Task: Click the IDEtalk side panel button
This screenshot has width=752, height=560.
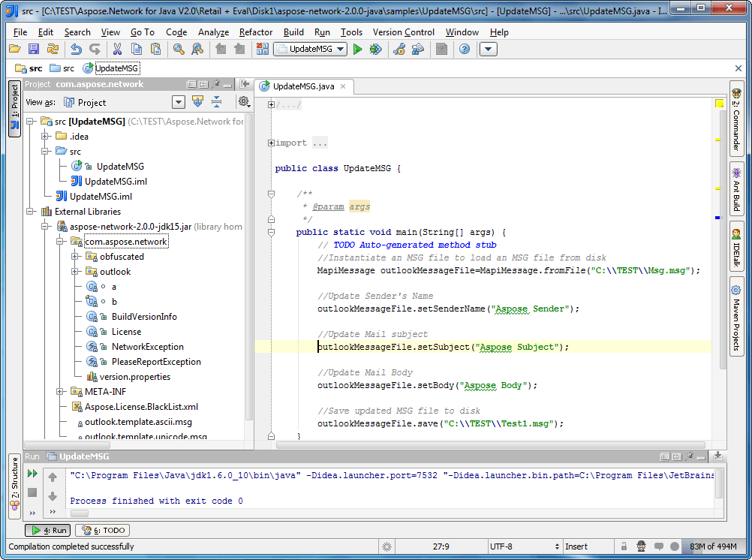Action: [736, 248]
